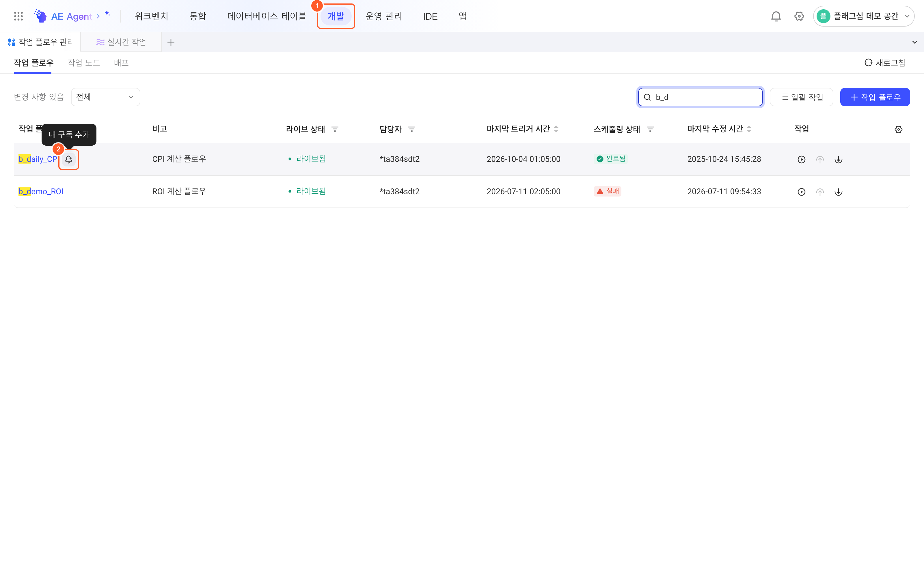The width and height of the screenshot is (924, 578).
Task: Run the b_demo_ROI workflow play icon
Action: click(802, 192)
